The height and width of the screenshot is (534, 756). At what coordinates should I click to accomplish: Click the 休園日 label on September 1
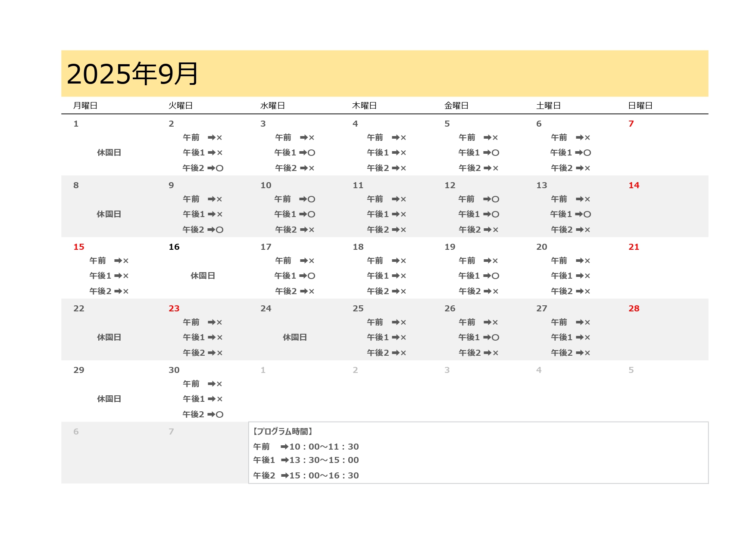tap(109, 152)
